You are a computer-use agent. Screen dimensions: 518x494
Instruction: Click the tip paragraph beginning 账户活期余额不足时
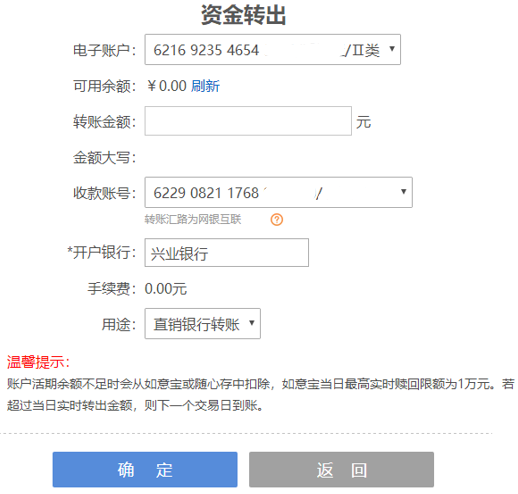[x=260, y=395]
